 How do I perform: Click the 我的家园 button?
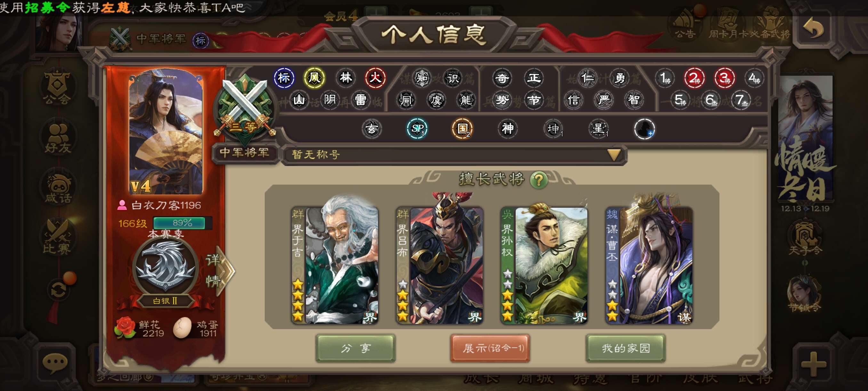626,348
